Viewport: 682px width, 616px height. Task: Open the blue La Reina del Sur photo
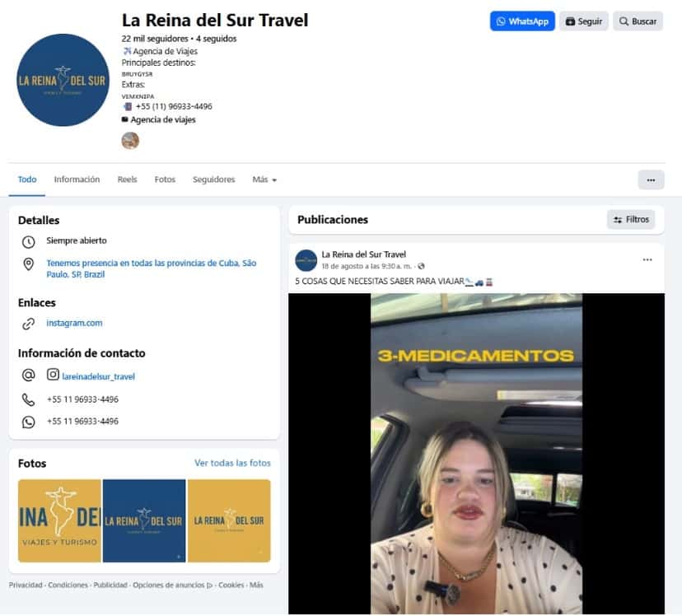tap(144, 520)
